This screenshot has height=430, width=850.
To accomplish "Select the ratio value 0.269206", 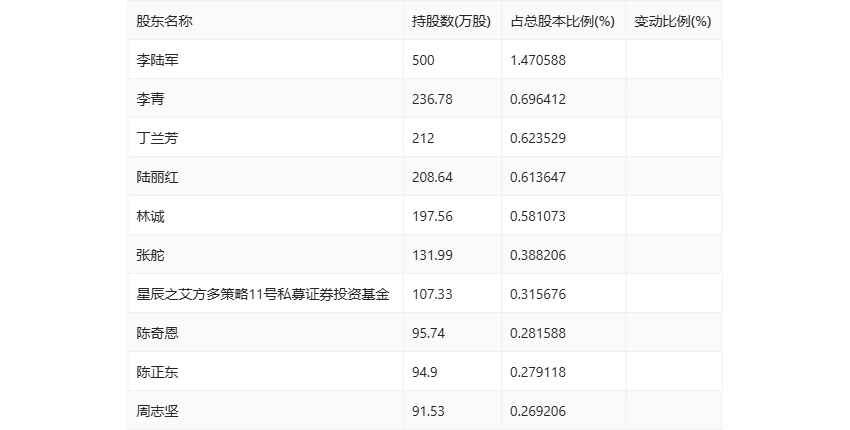I will (x=538, y=412).
